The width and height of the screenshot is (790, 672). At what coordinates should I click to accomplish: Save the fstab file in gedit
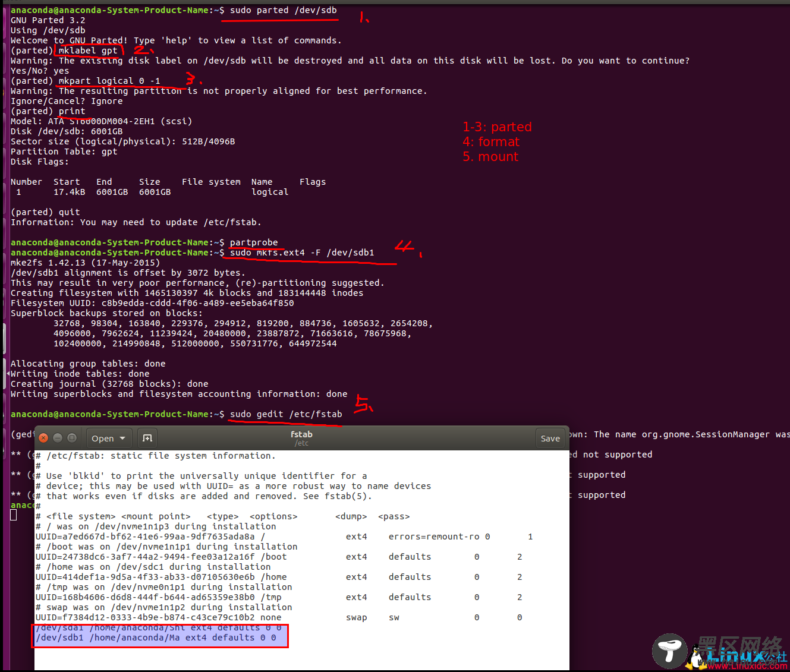click(550, 438)
